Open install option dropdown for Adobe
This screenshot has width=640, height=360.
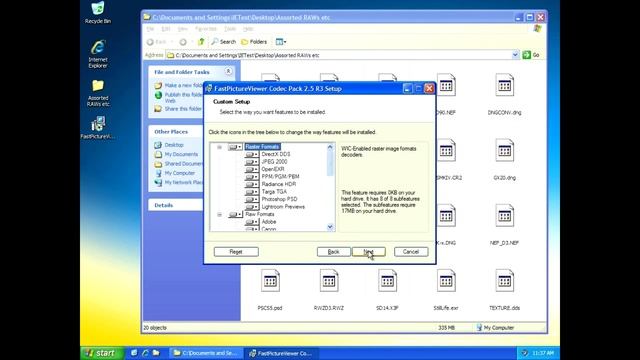coord(251,222)
